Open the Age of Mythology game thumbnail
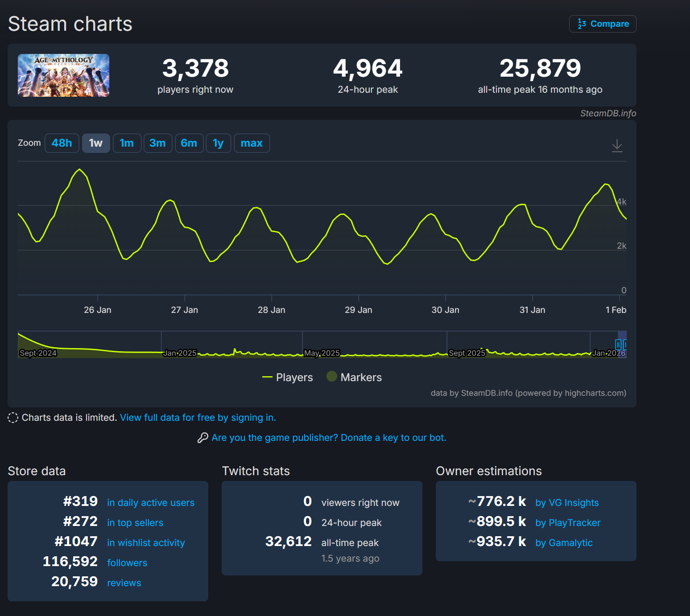The width and height of the screenshot is (690, 616). (63, 75)
